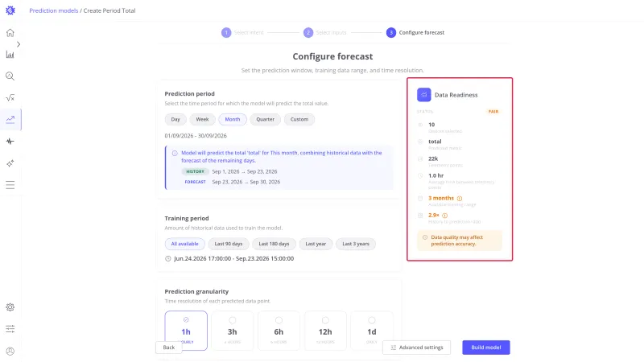
Task: Click the 'Configure forecast' heading
Action: tap(332, 56)
